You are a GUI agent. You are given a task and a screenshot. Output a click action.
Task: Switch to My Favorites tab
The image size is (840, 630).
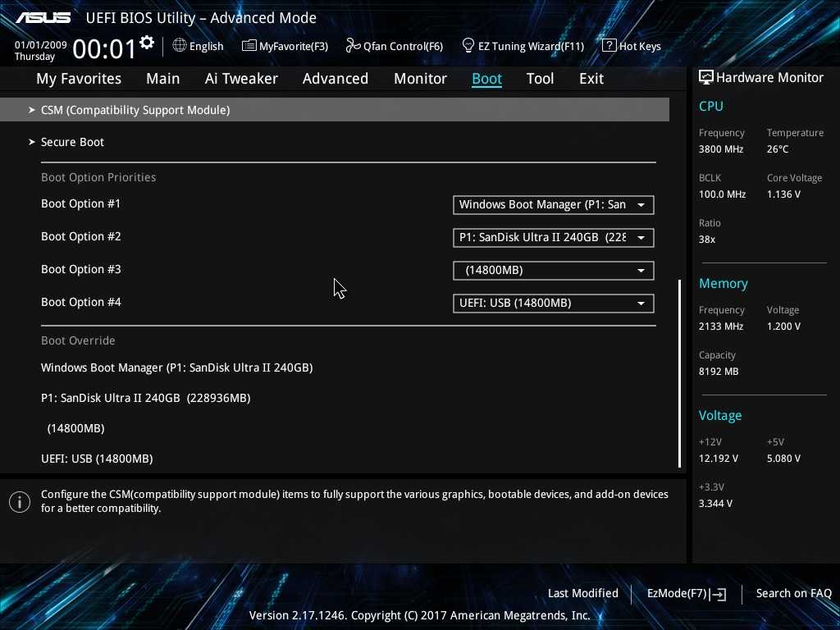(x=79, y=79)
